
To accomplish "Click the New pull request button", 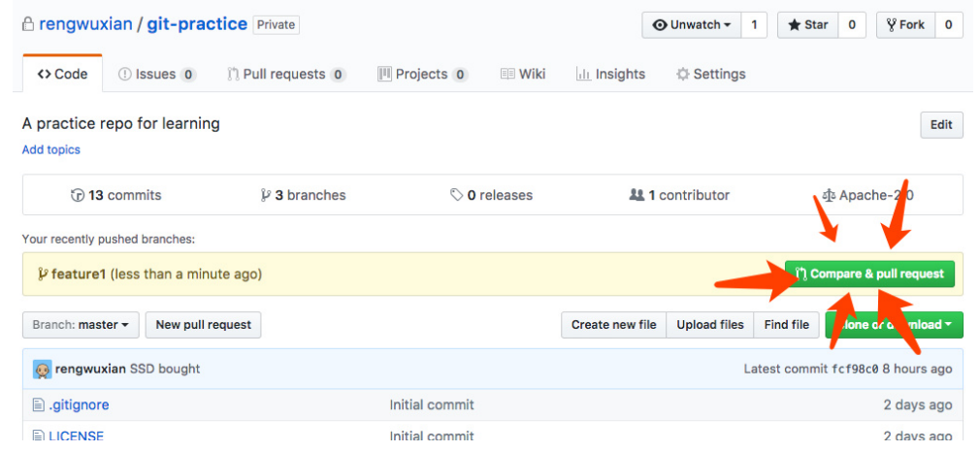I will (x=203, y=325).
